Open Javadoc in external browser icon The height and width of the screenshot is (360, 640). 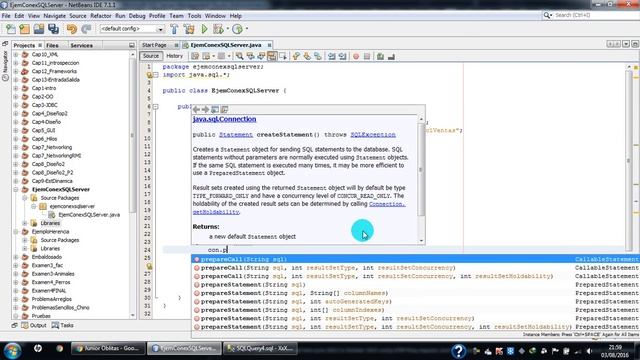click(x=215, y=109)
